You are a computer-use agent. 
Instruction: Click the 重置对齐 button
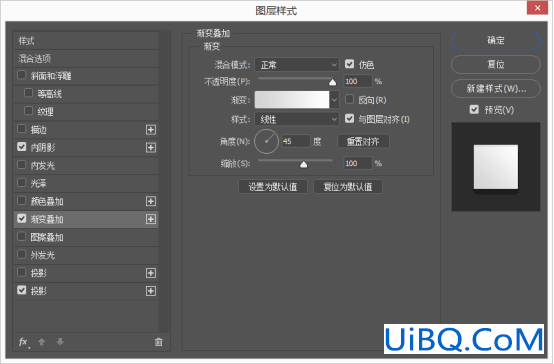(363, 141)
